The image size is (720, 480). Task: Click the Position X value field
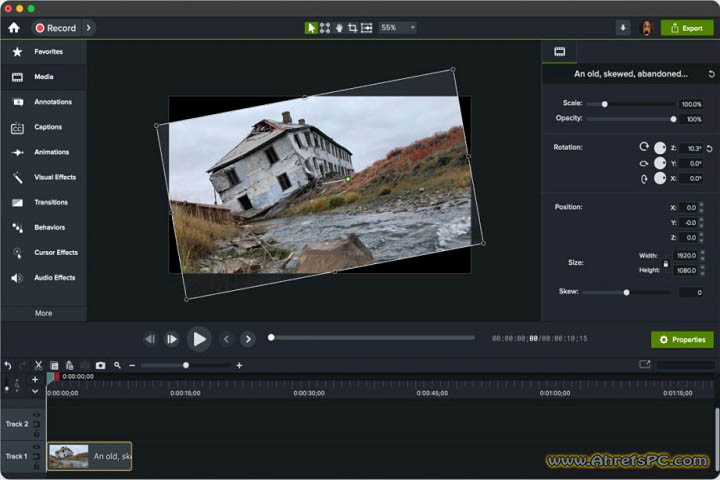[x=688, y=208]
